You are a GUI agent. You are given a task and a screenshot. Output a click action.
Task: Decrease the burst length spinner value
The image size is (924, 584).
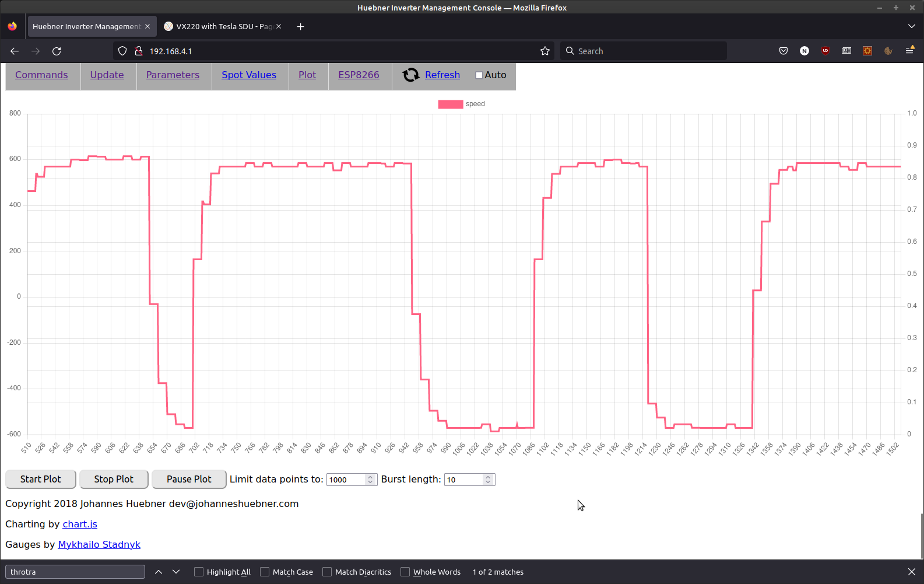coord(488,482)
